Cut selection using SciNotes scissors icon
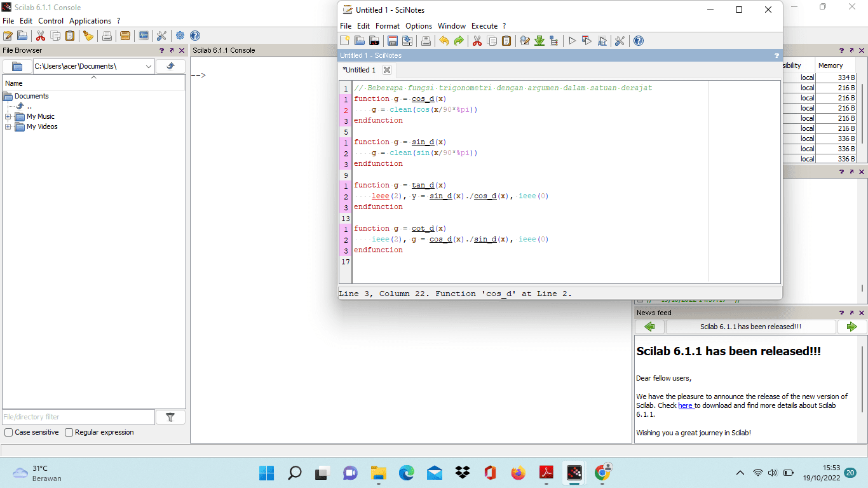Screen dimensions: 868x488 pos(477,41)
